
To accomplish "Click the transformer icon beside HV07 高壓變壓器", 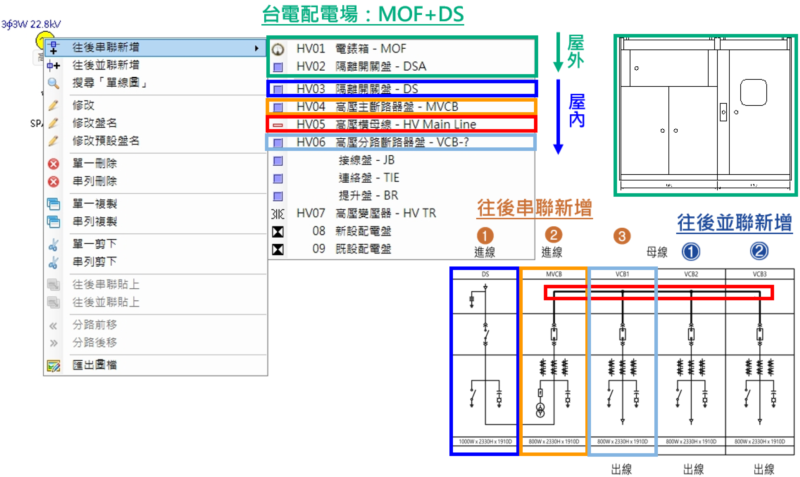I will 278,213.
